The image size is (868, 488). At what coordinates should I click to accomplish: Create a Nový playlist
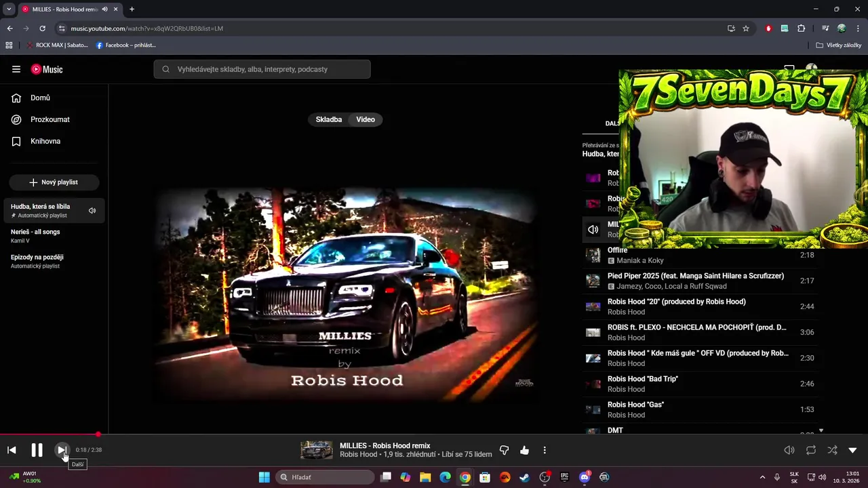(x=54, y=182)
